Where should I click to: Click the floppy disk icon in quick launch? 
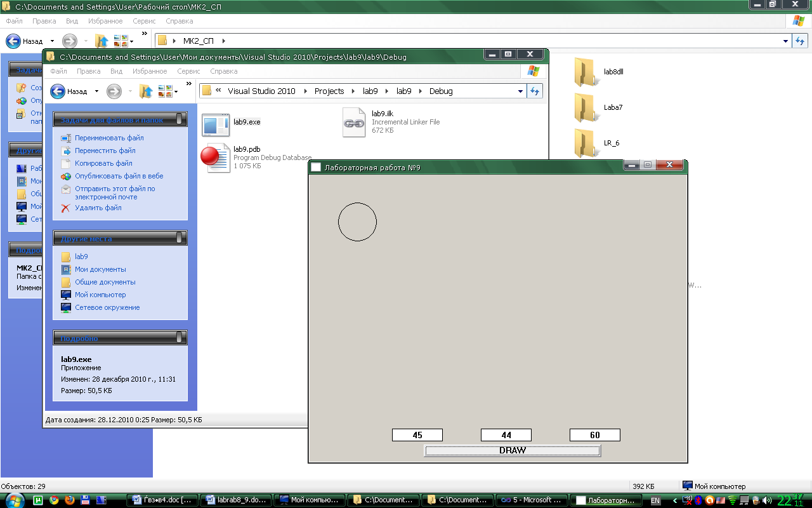85,500
